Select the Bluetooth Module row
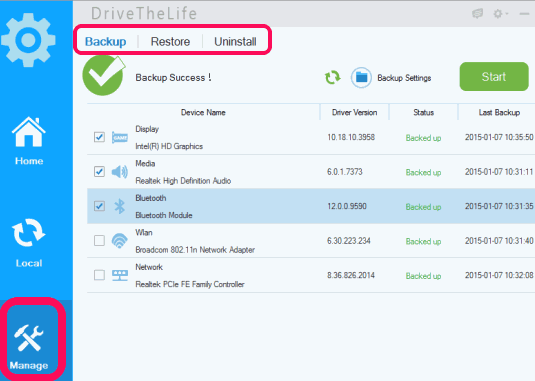The height and width of the screenshot is (381, 535). coord(311,206)
